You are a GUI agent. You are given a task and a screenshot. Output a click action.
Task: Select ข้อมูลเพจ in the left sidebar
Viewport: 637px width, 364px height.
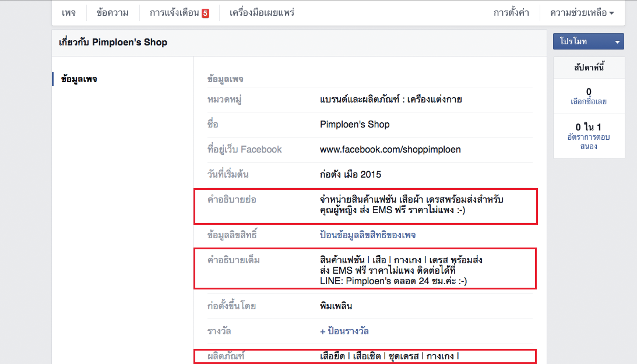pos(79,79)
